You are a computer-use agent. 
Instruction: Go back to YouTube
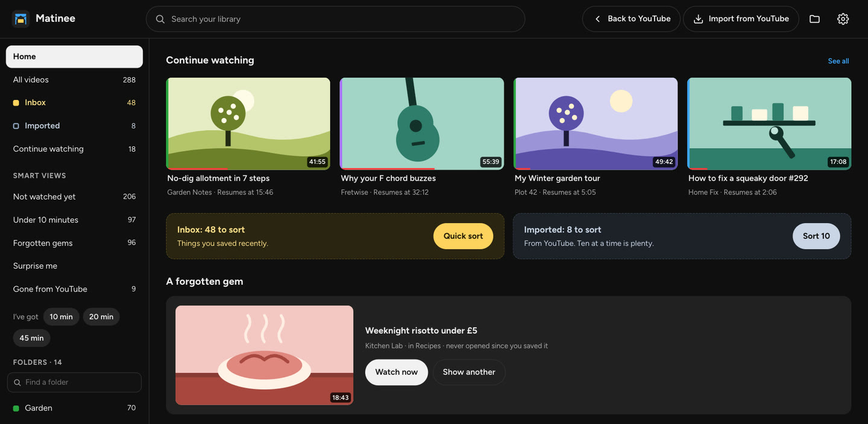click(x=631, y=19)
